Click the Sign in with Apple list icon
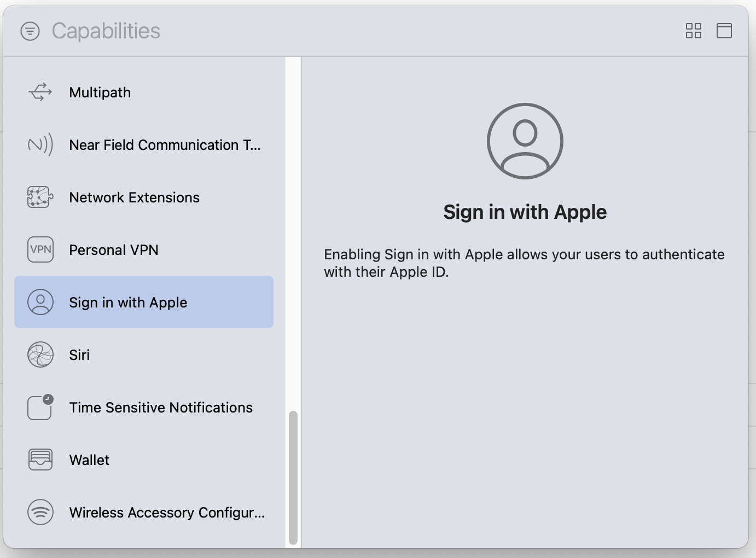Screen dimensions: 756x558 point(40,302)
